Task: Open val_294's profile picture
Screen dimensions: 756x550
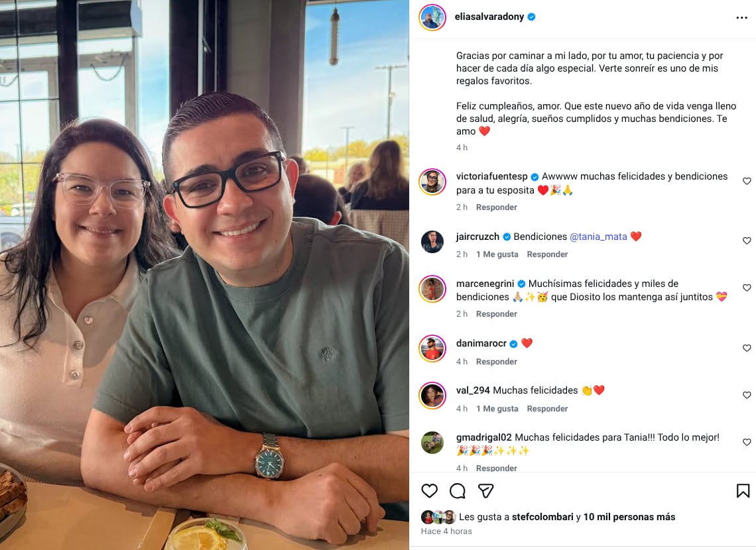Action: pos(432,396)
